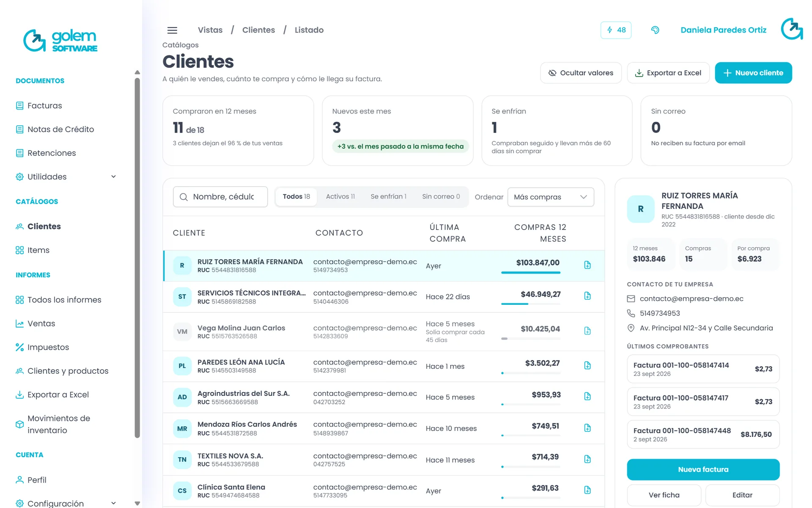Toggle Ocultar valores
The height and width of the screenshot is (508, 812).
pyautogui.click(x=581, y=73)
